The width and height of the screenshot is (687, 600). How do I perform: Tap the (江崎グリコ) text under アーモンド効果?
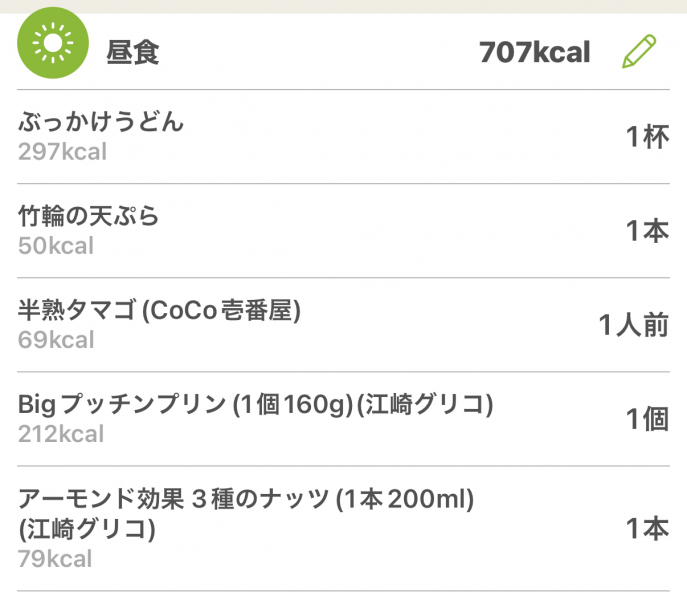pos(87,529)
